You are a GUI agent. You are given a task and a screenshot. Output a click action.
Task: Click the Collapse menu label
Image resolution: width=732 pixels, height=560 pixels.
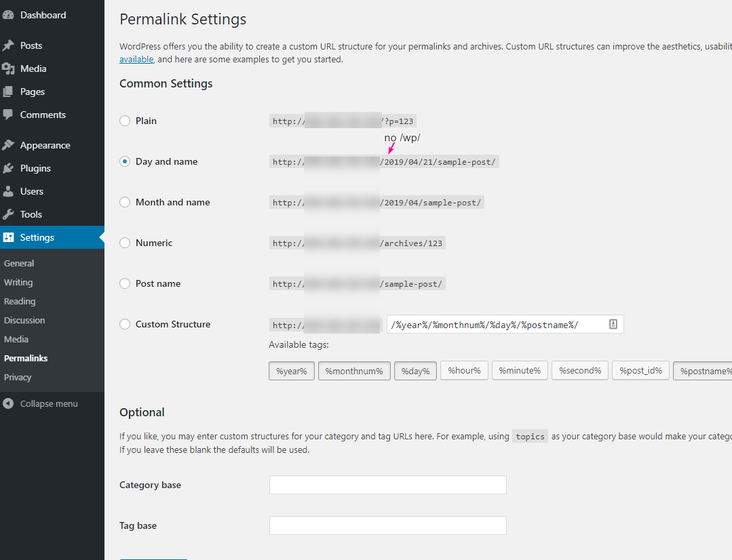(x=49, y=403)
